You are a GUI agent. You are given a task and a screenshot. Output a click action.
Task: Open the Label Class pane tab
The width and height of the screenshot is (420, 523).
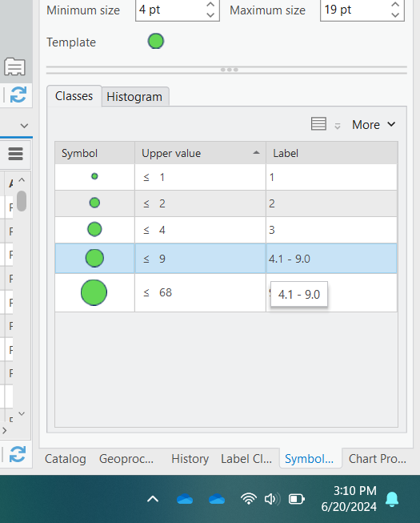(246, 459)
